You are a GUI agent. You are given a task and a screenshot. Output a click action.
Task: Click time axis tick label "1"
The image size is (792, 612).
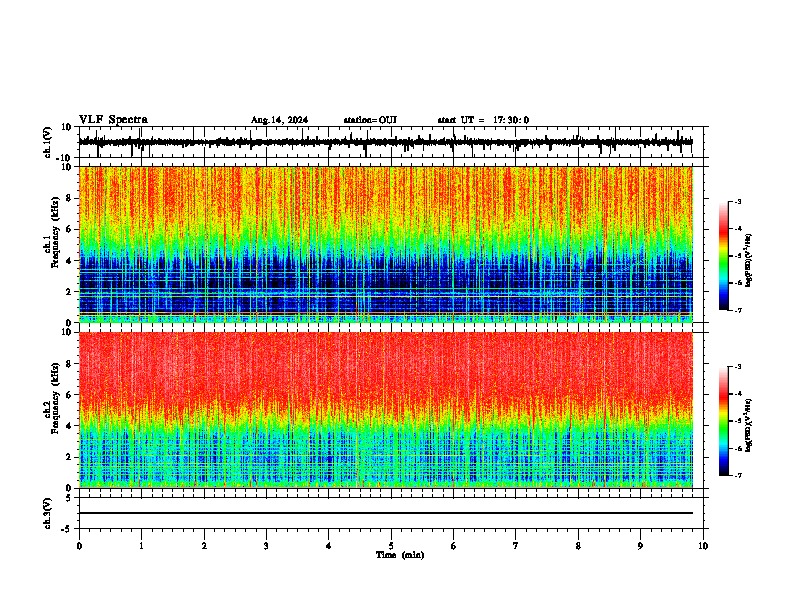click(142, 546)
